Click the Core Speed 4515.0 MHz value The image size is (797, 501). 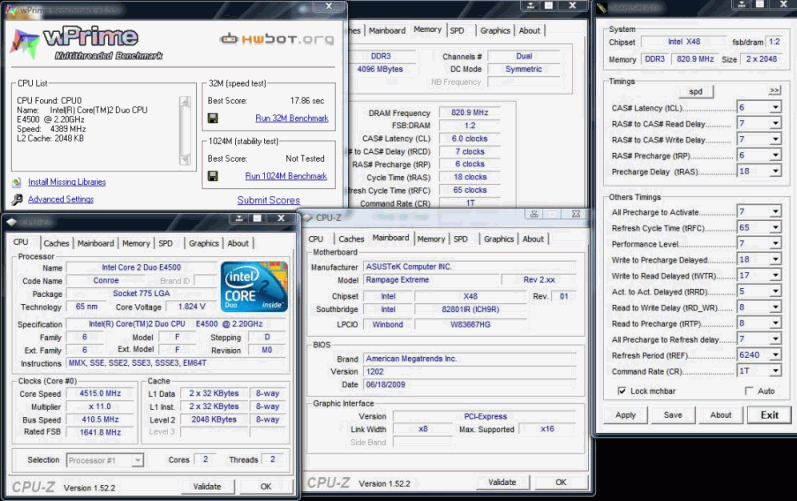tap(100, 393)
